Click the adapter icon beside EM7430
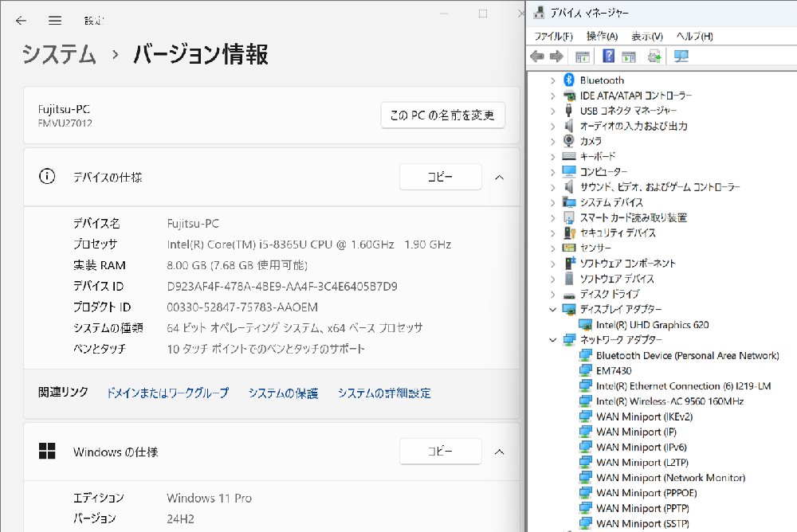Screen dimensions: 797x532 tap(586, 370)
